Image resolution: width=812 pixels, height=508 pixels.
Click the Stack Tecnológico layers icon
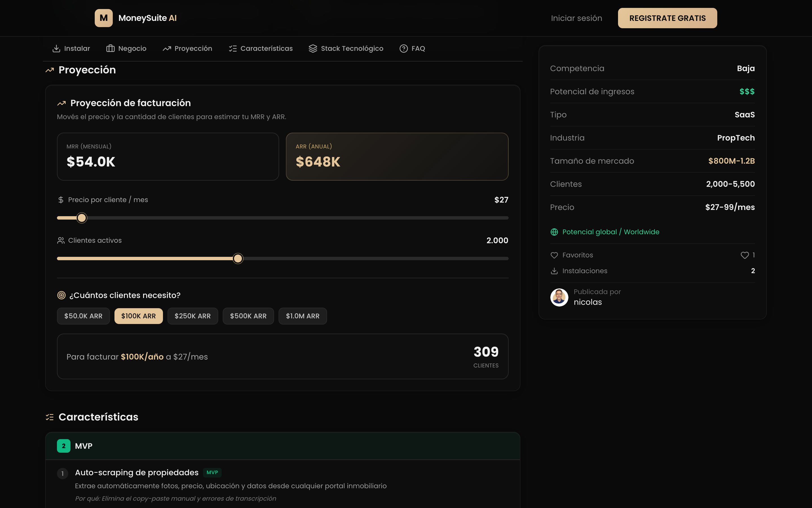(313, 49)
